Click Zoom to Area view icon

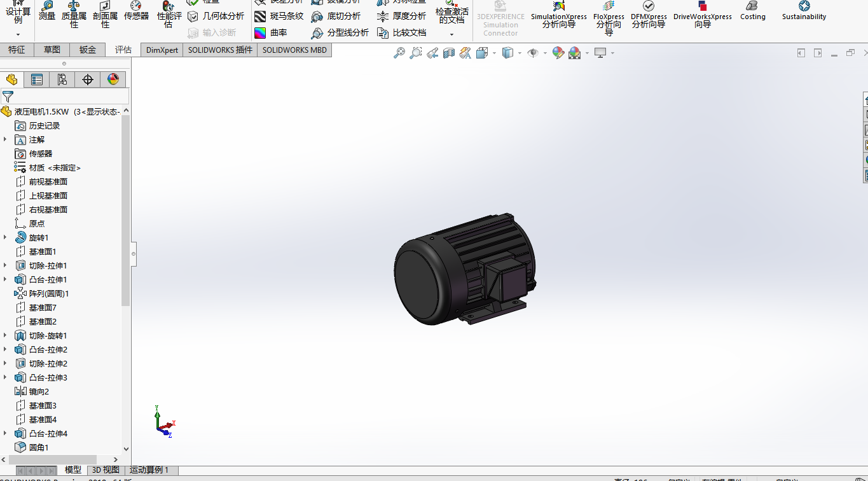point(416,53)
